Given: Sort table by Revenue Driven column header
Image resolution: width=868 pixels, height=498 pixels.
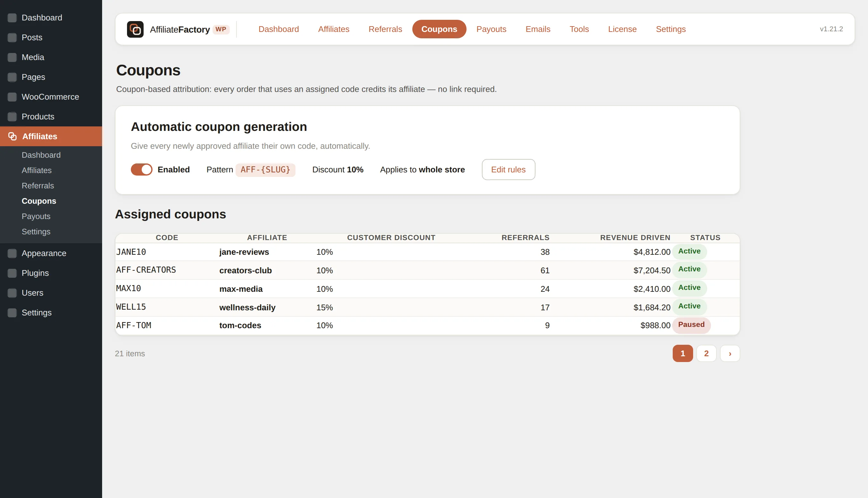Looking at the screenshot, I should coord(635,238).
